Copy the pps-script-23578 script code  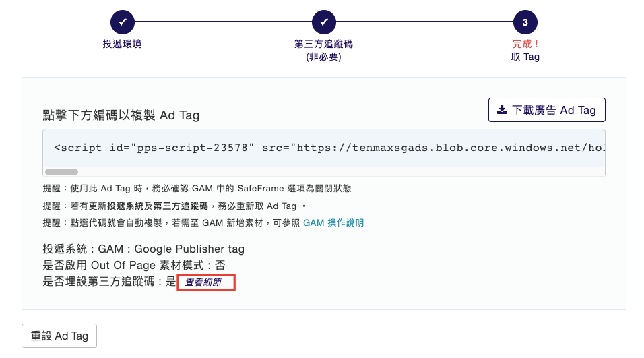(323, 148)
